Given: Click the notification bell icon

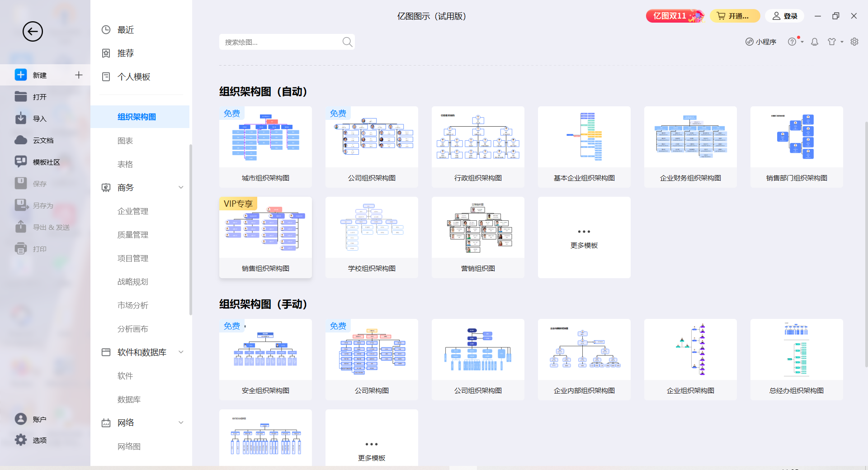Looking at the screenshot, I should pyautogui.click(x=815, y=42).
